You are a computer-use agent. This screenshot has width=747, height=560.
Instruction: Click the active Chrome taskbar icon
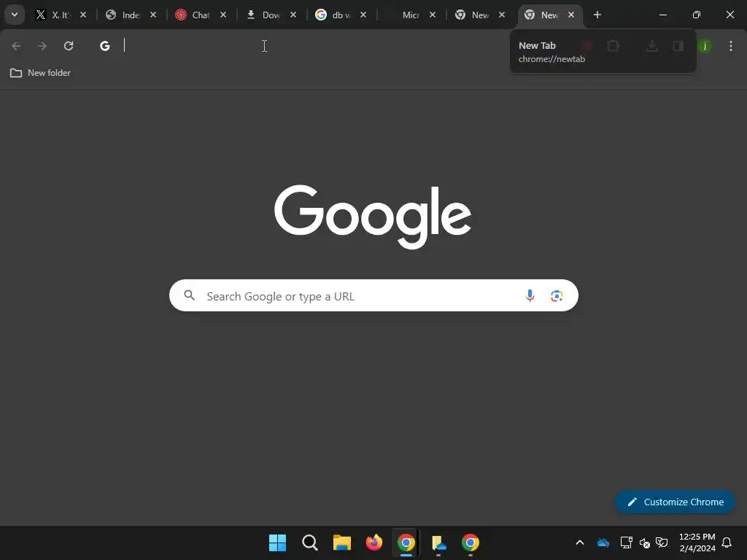(x=406, y=542)
